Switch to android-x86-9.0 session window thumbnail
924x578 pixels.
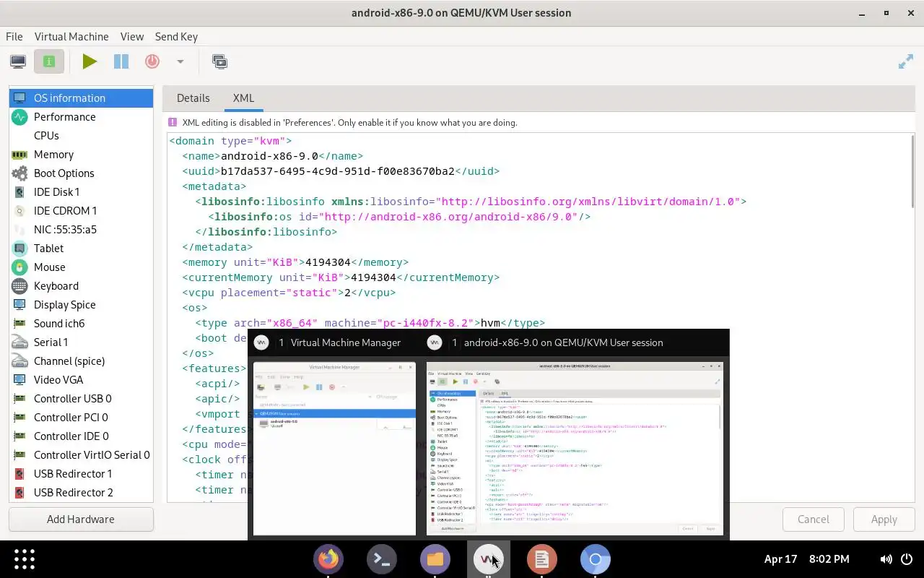click(x=575, y=448)
